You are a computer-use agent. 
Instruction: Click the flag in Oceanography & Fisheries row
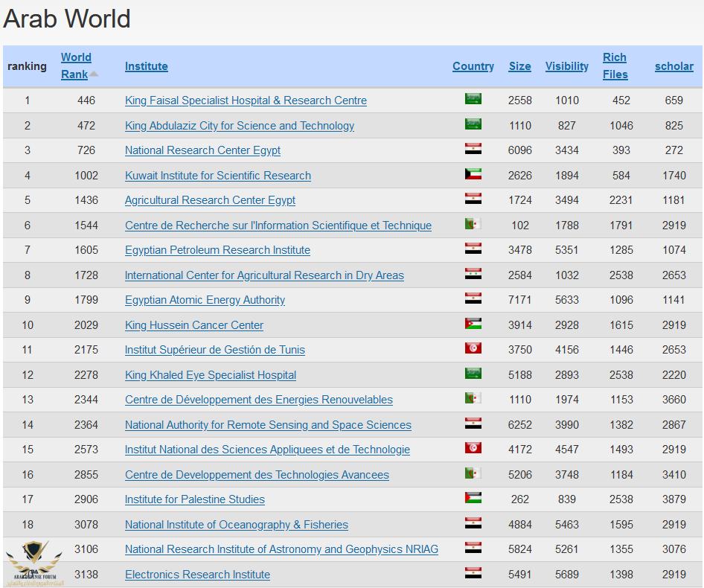click(473, 523)
